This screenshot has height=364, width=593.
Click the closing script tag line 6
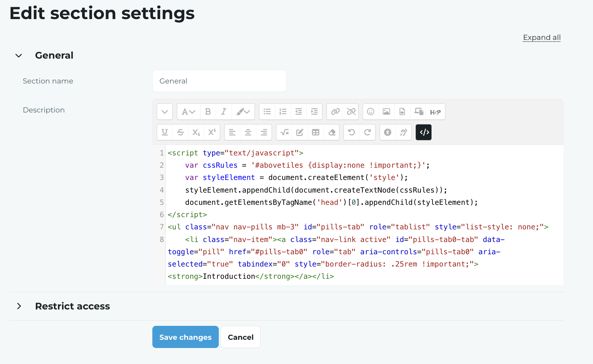click(187, 215)
